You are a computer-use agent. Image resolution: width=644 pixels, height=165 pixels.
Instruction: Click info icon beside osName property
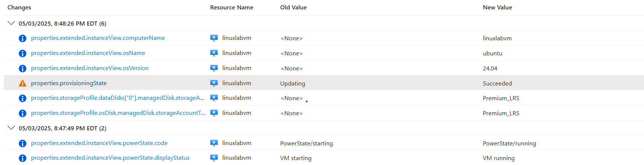pos(23,53)
